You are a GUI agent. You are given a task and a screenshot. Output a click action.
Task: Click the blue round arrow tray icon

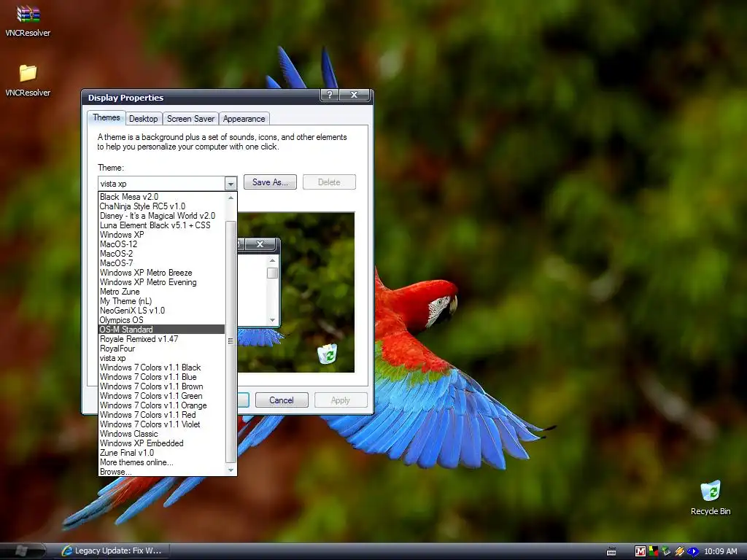click(692, 551)
